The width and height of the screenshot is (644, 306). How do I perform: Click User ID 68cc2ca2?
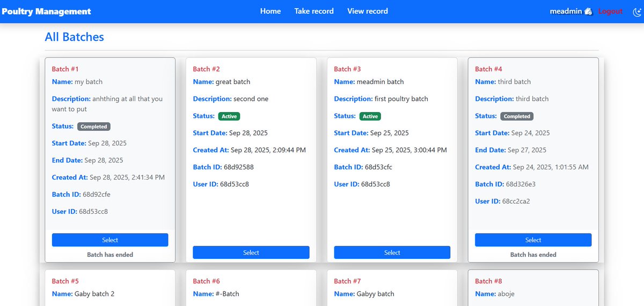click(x=516, y=201)
